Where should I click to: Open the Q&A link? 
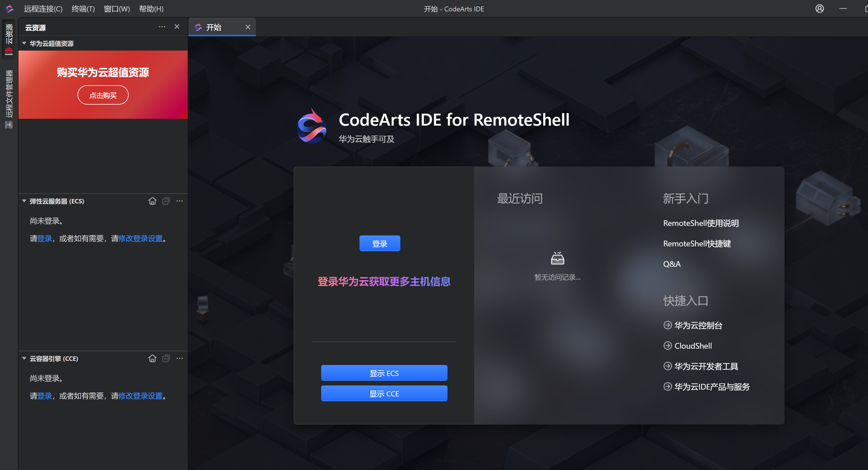tap(672, 264)
